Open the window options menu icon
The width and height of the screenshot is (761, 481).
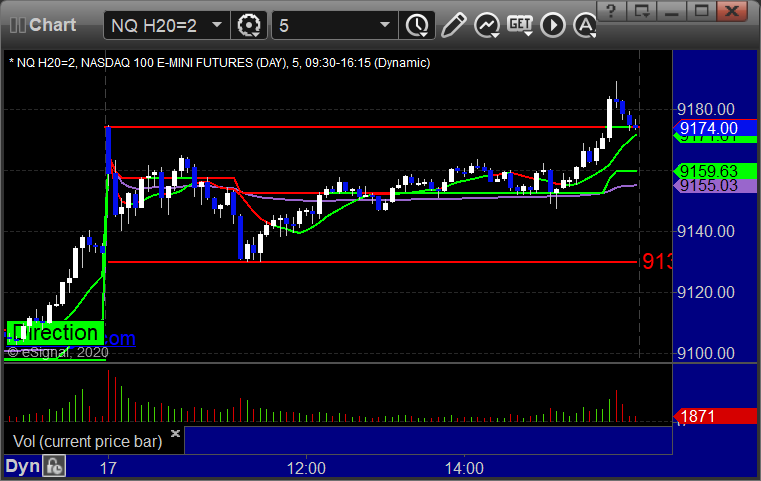pos(642,11)
